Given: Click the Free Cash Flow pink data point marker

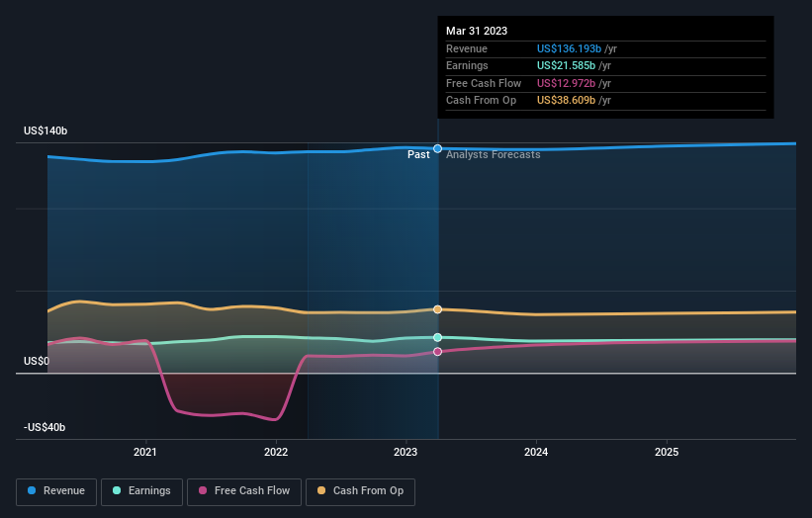Looking at the screenshot, I should coord(437,352).
